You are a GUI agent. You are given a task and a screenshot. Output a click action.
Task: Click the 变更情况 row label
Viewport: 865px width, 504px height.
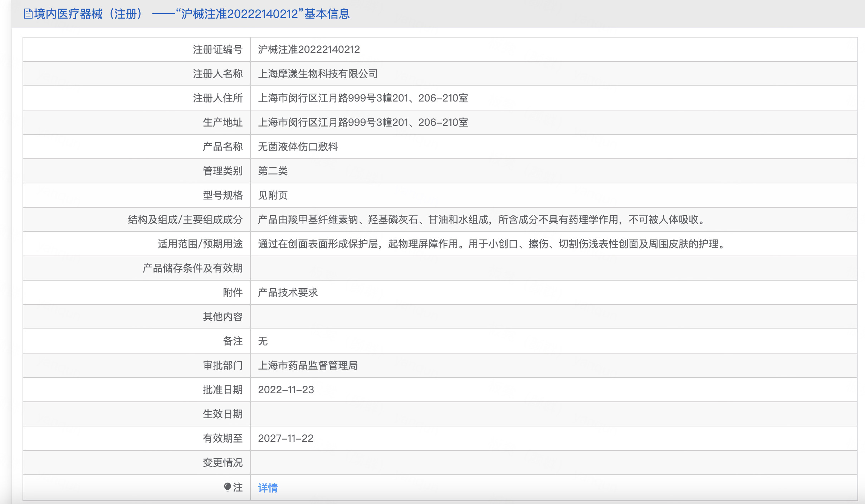[223, 463]
